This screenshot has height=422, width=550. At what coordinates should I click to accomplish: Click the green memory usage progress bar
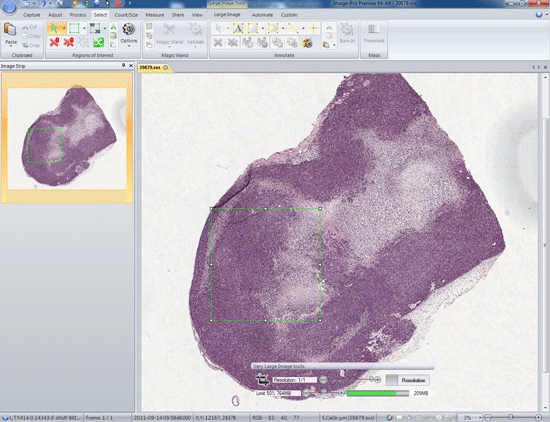378,394
